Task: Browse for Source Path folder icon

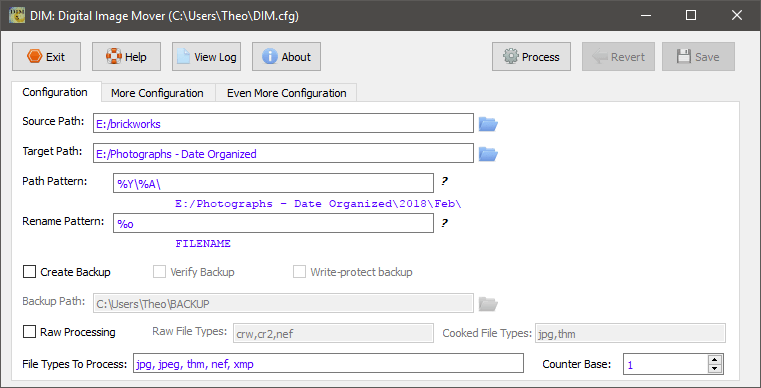Action: point(488,124)
